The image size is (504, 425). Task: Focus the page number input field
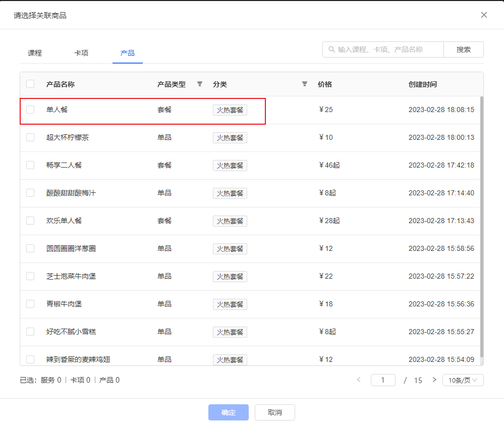[382, 380]
